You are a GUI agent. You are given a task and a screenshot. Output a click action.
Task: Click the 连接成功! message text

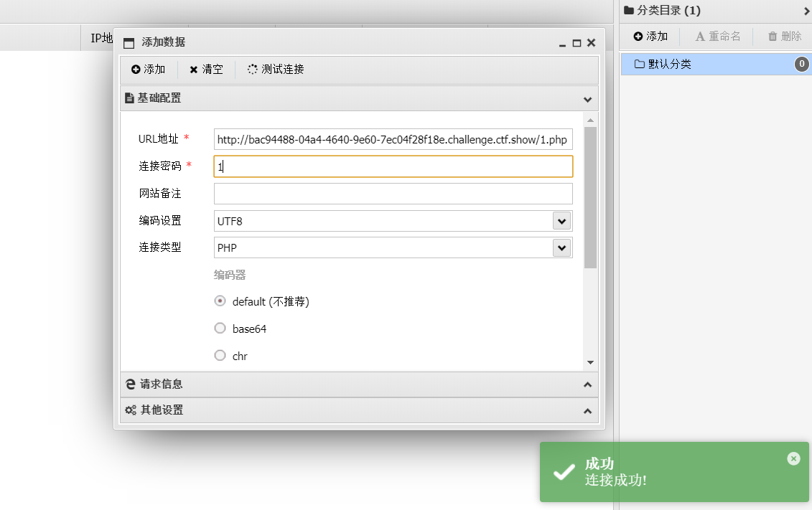[616, 481]
